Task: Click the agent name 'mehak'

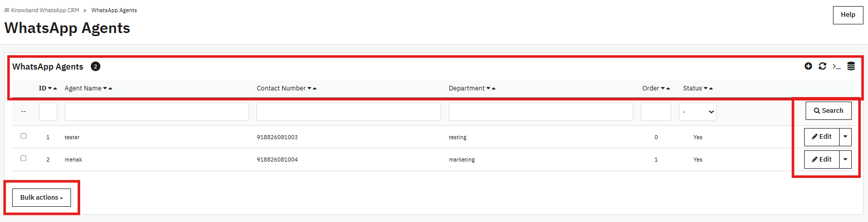Action: tap(74, 160)
